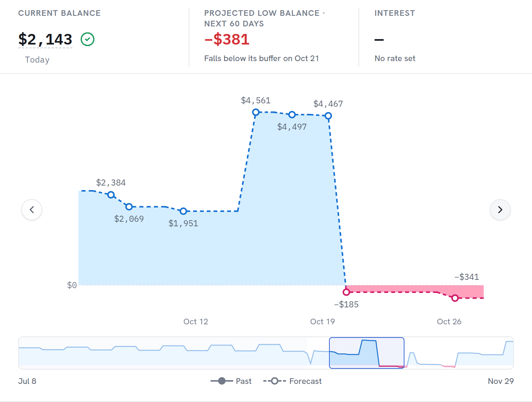
Task: Click the interest dash value
Action: click(379, 40)
